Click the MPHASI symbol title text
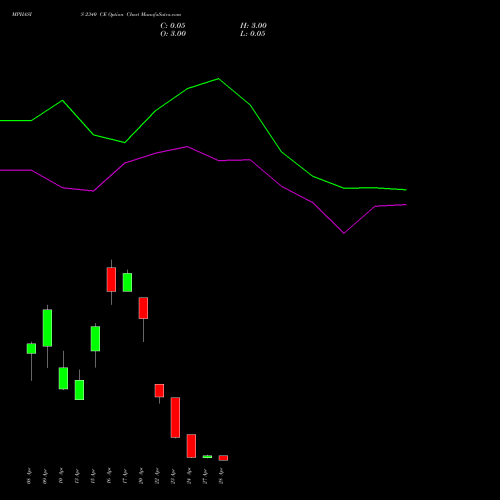The height and width of the screenshot is (500, 500). (x=22, y=15)
